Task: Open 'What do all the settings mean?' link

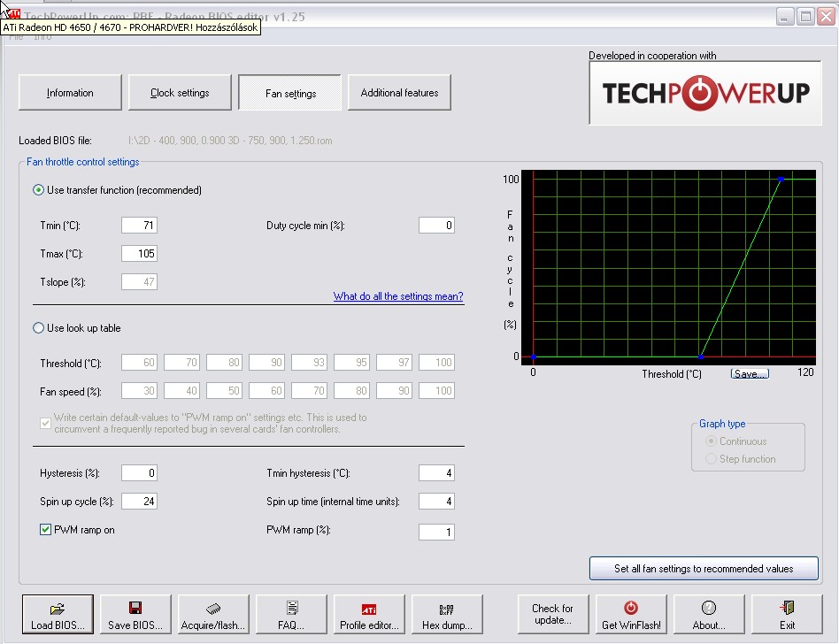Action: (398, 296)
